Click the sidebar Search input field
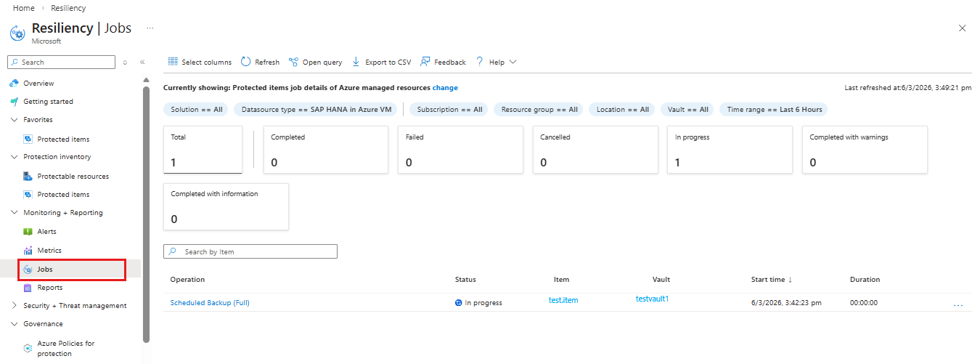The height and width of the screenshot is (364, 980). [x=61, y=62]
